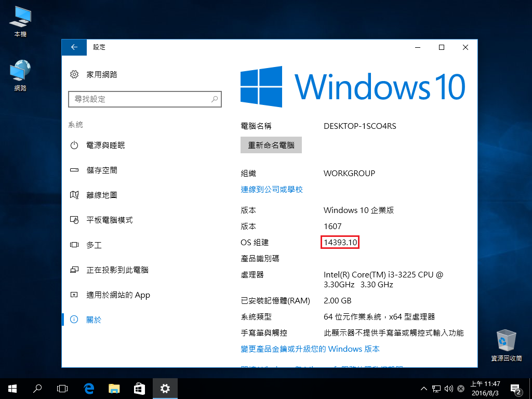The image size is (532, 399).
Task: Select 正在投影到此電腦 in the sidebar
Action: pyautogui.click(x=142, y=270)
